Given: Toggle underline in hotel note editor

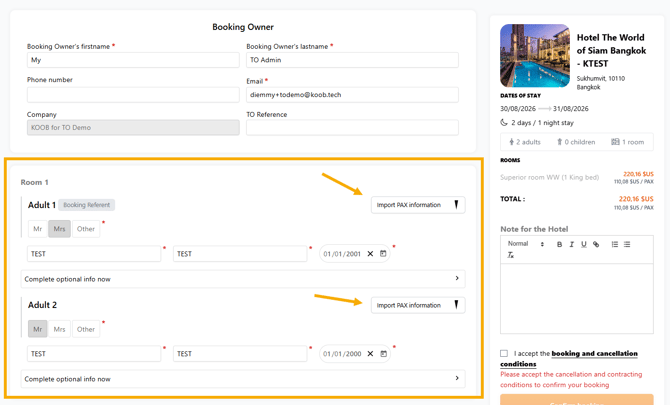Looking at the screenshot, I should click(x=584, y=244).
